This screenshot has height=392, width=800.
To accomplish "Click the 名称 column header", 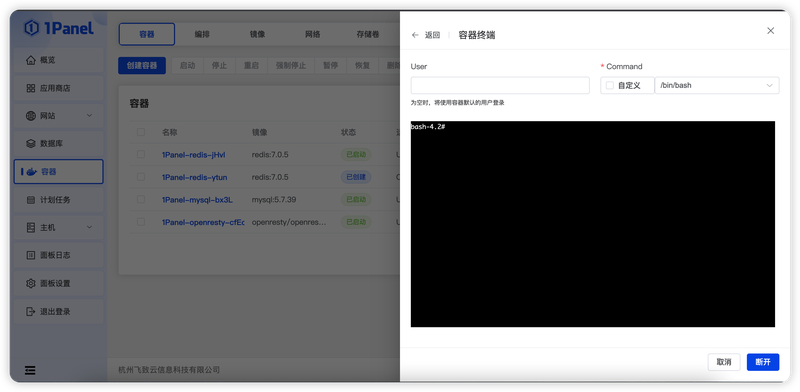I will pyautogui.click(x=169, y=132).
